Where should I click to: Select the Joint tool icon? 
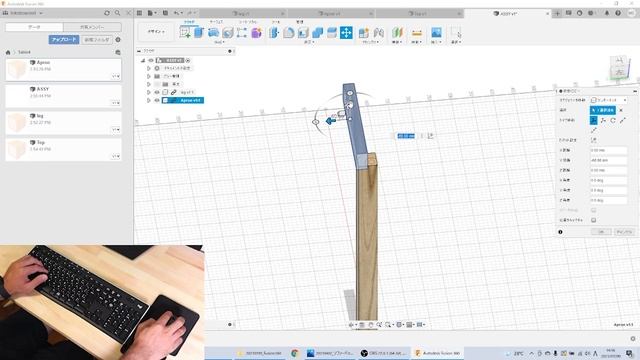379,33
